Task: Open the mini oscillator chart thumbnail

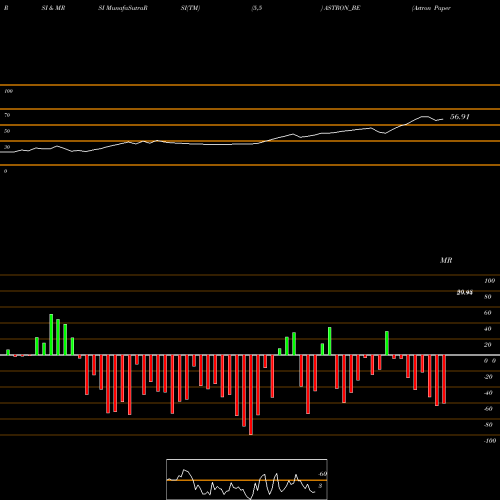Action: [247, 479]
